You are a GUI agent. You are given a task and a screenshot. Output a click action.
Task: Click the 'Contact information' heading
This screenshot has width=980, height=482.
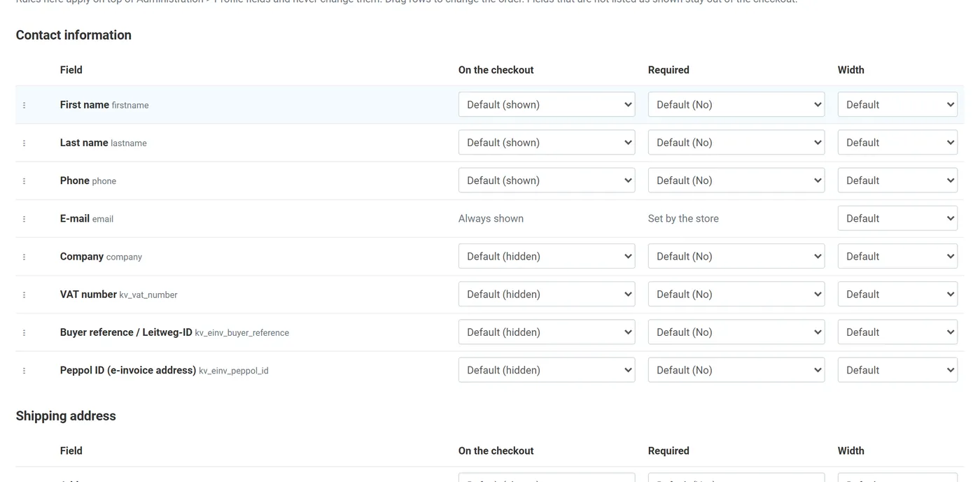[73, 35]
